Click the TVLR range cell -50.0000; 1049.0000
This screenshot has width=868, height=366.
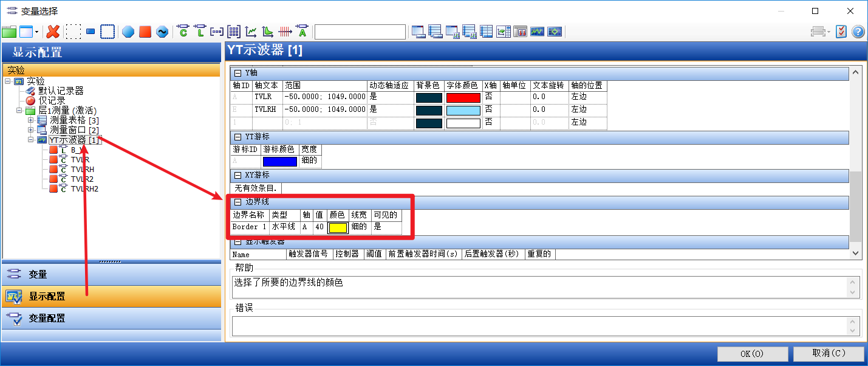[325, 97]
